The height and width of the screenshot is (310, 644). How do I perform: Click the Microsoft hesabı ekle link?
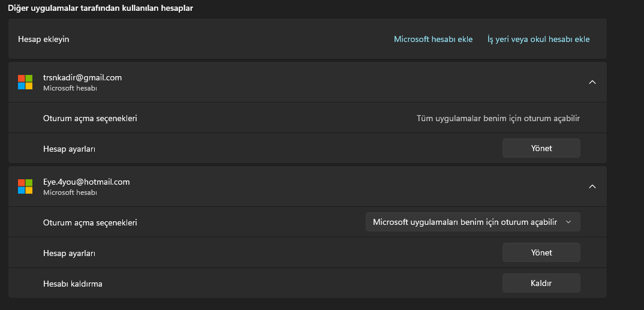433,39
